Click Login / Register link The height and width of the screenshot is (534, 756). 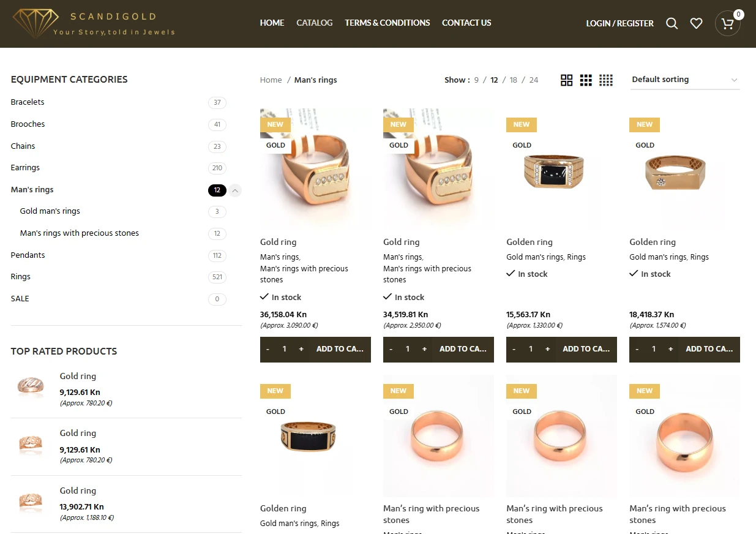pyautogui.click(x=619, y=23)
